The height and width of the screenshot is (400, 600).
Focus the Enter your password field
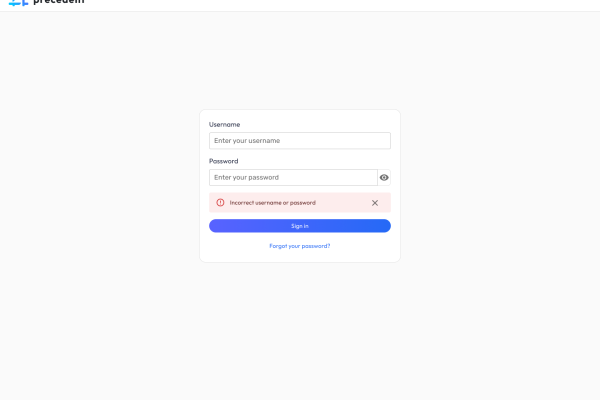coord(293,177)
